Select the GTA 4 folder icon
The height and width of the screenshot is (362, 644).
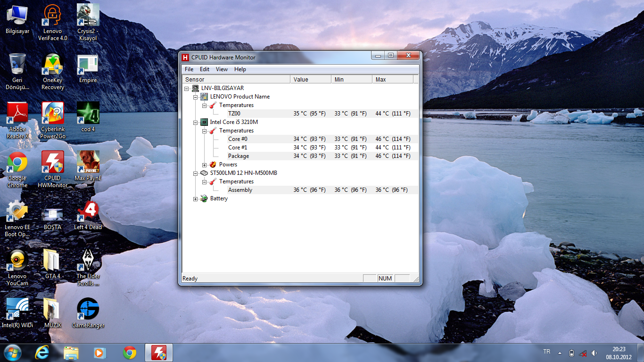coord(52,264)
